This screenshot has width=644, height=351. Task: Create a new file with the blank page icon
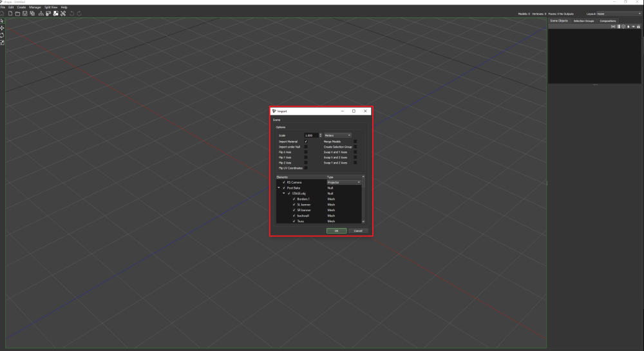coord(10,14)
